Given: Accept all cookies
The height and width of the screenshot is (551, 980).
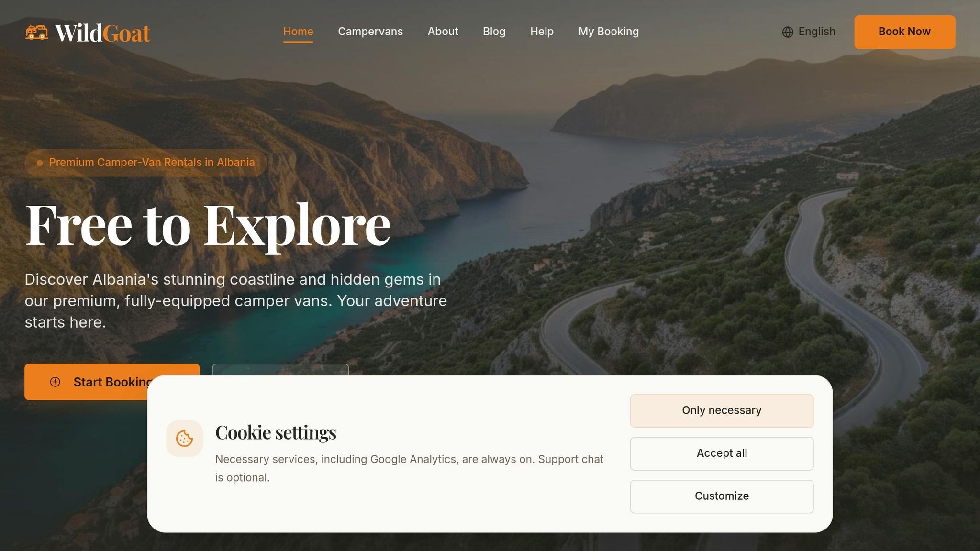Looking at the screenshot, I should click(x=722, y=453).
